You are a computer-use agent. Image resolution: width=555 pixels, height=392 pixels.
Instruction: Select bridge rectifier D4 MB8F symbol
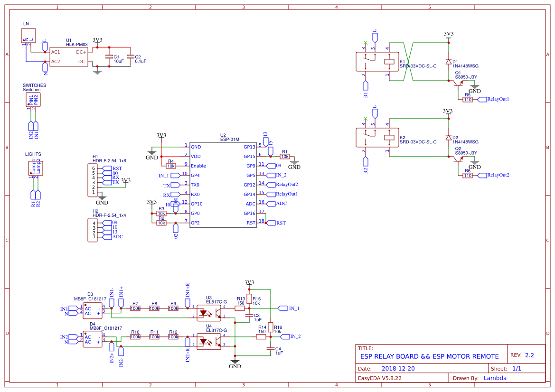pyautogui.click(x=93, y=338)
